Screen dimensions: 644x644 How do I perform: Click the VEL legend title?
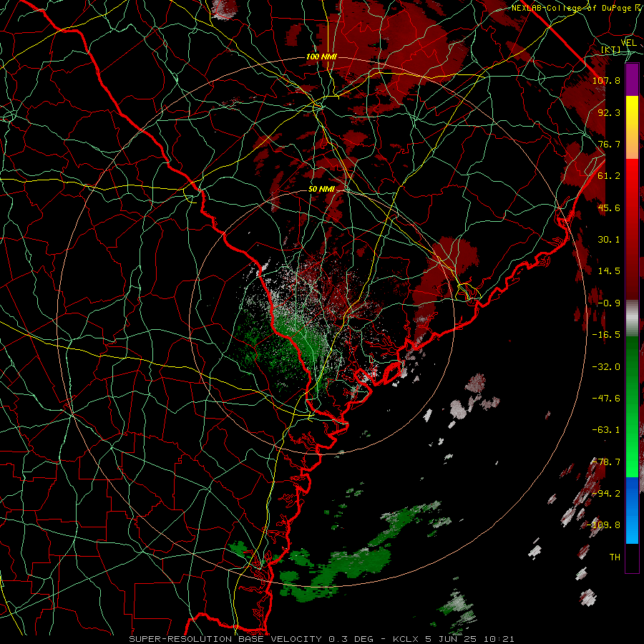click(628, 43)
